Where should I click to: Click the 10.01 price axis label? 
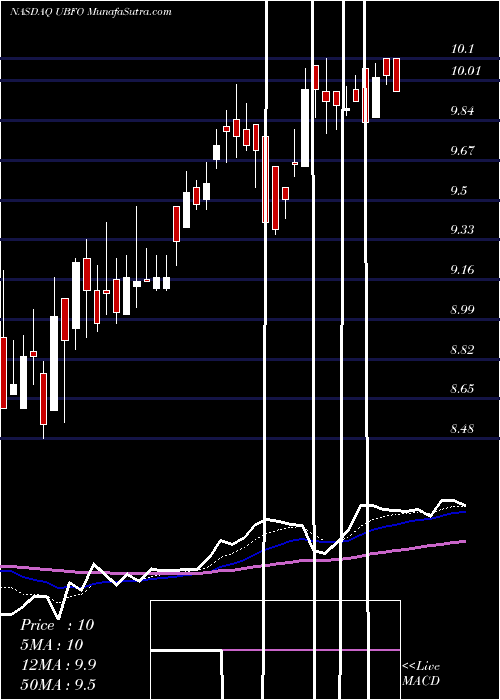click(465, 71)
